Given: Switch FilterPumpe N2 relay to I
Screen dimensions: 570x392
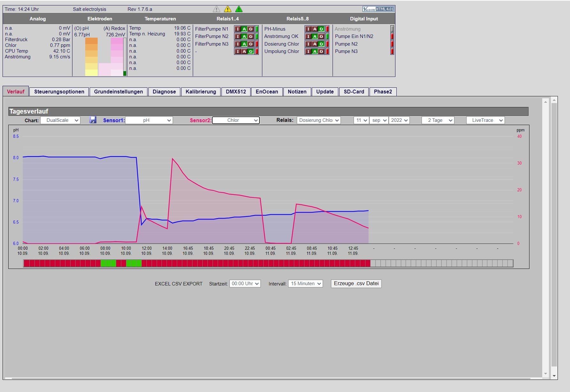Looking at the screenshot, I should [238, 36].
